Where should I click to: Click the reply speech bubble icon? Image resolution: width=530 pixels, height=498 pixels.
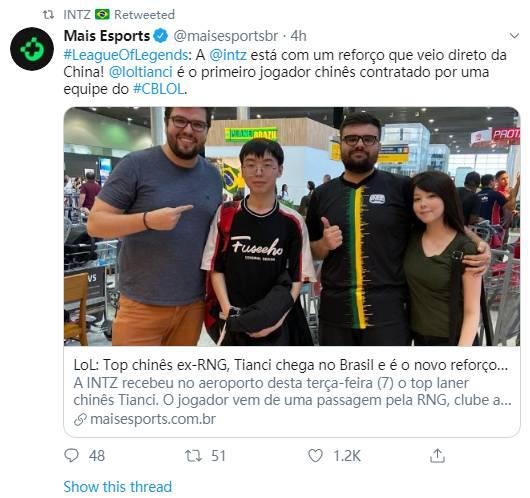click(71, 455)
